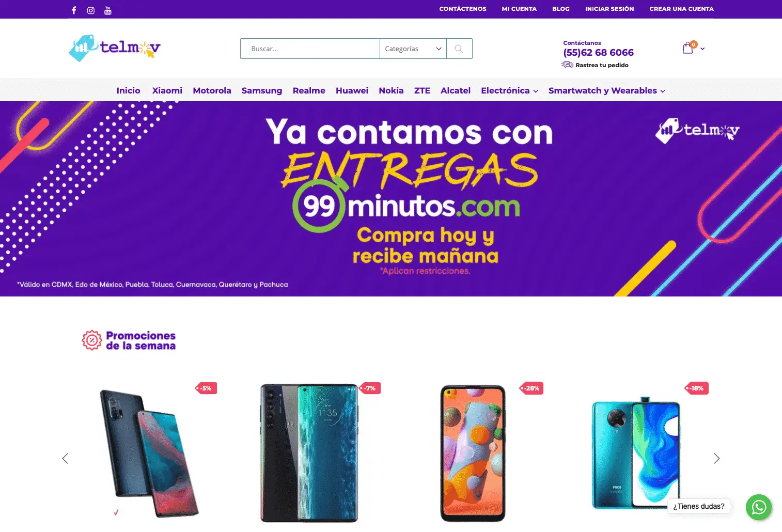Show next promotions with right arrow
The width and height of the screenshot is (782, 532).
point(716,458)
